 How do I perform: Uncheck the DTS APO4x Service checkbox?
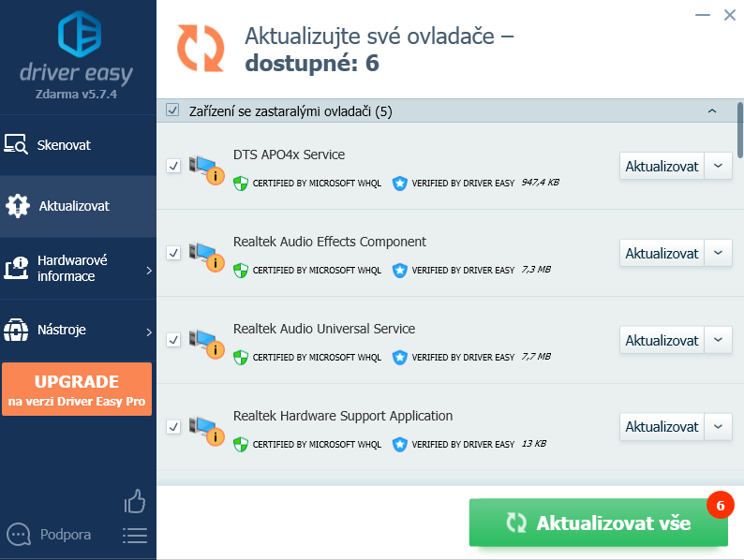click(x=173, y=166)
